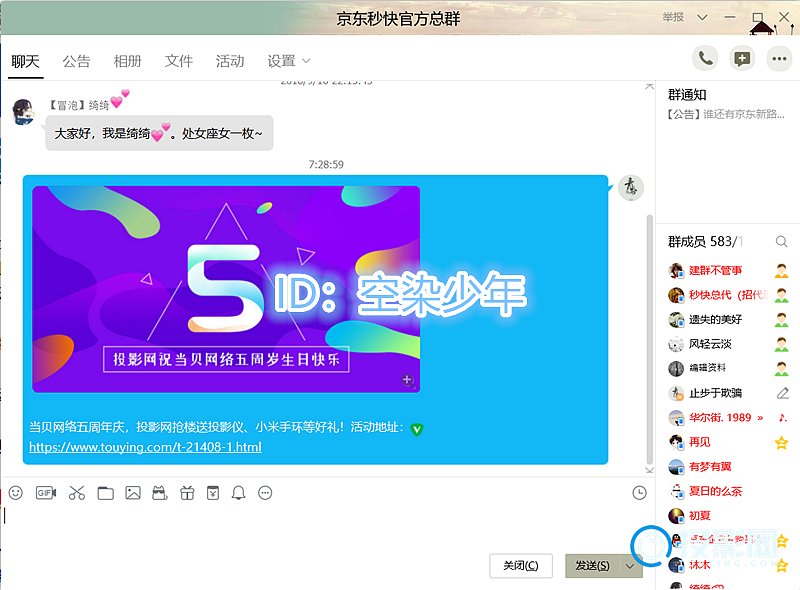This screenshot has height=590, width=800.
Task: Click the invite members chat-plus icon
Action: point(742,59)
